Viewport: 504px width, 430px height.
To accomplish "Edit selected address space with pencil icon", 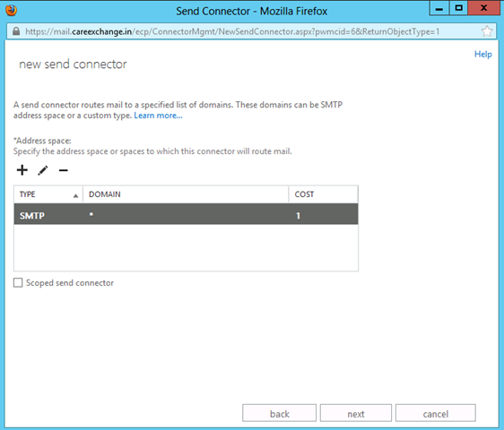I will click(x=43, y=170).
